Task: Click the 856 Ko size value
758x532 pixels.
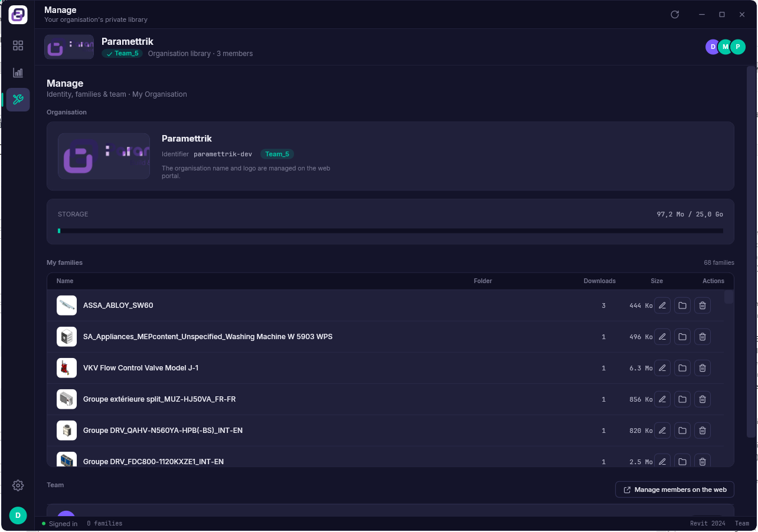Action: tap(641, 399)
